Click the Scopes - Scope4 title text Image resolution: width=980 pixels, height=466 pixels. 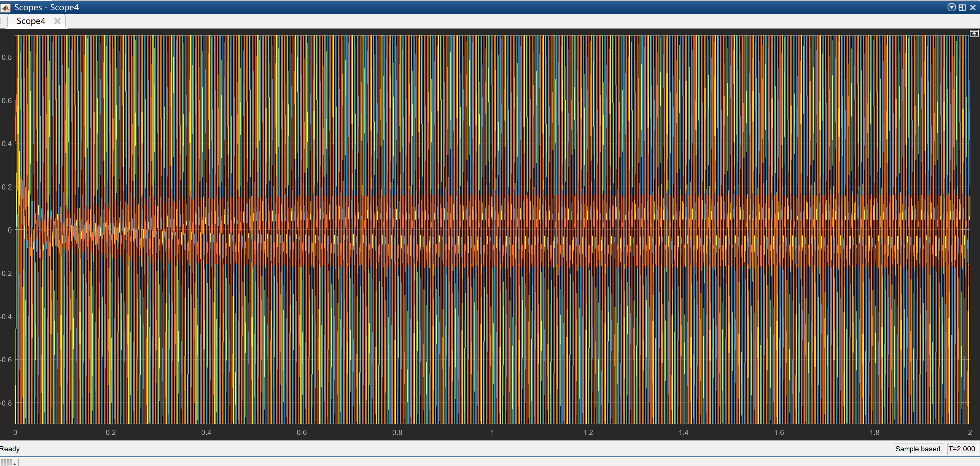pos(46,7)
